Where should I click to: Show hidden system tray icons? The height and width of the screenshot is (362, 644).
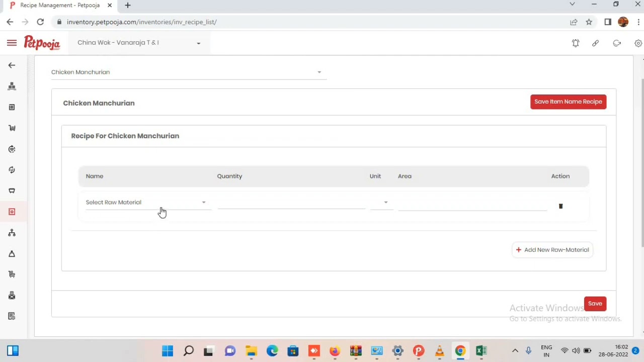tap(515, 351)
